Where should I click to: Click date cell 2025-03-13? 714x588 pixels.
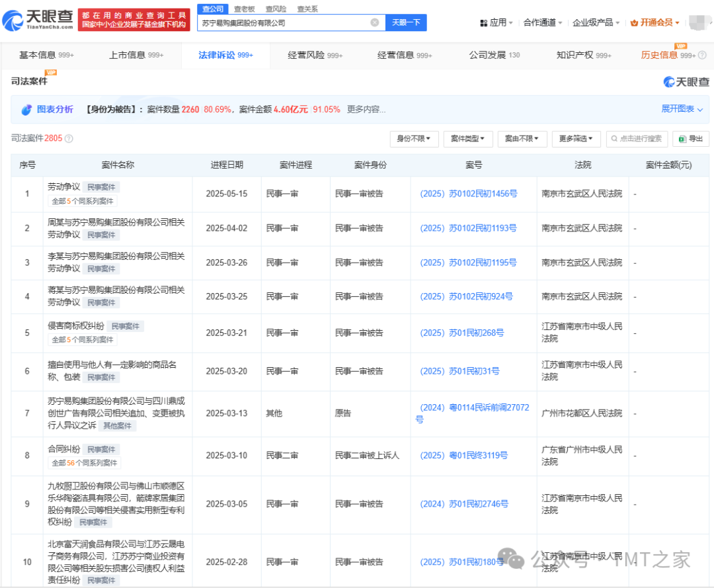pos(227,413)
